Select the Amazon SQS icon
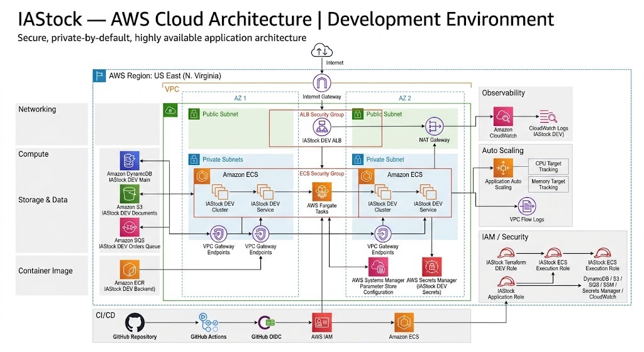This screenshot has width=644, height=352. pyautogui.click(x=130, y=227)
